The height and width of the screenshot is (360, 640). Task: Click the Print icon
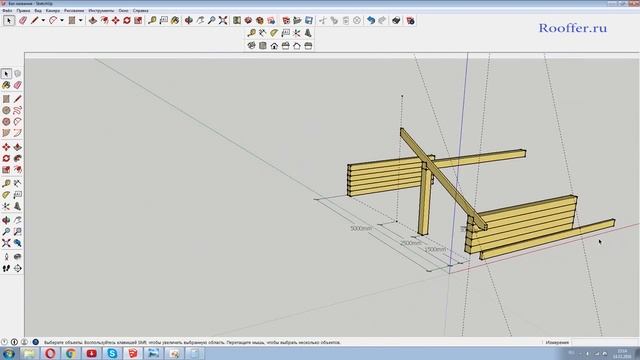pyautogui.click(x=396, y=20)
